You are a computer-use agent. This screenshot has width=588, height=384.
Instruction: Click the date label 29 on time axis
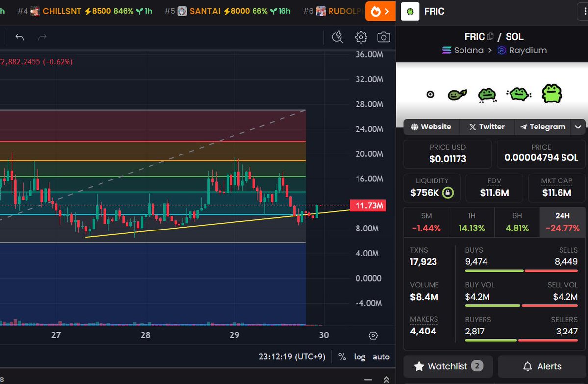234,335
